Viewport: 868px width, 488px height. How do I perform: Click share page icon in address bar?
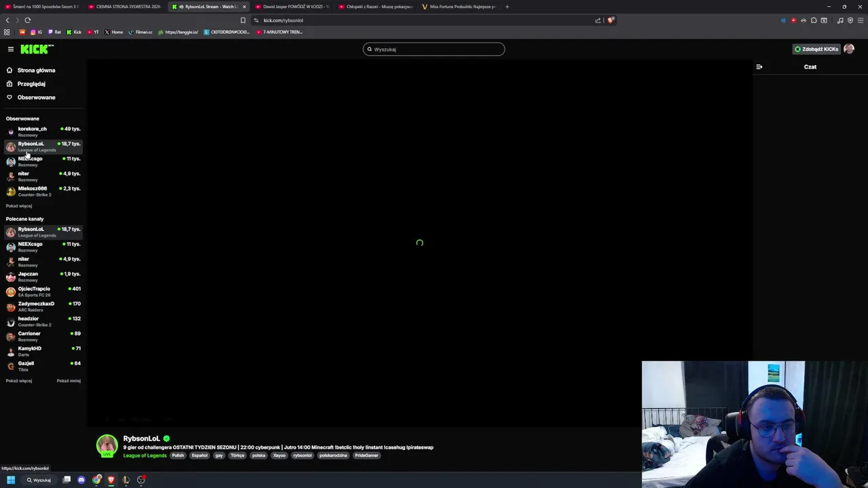coord(597,20)
